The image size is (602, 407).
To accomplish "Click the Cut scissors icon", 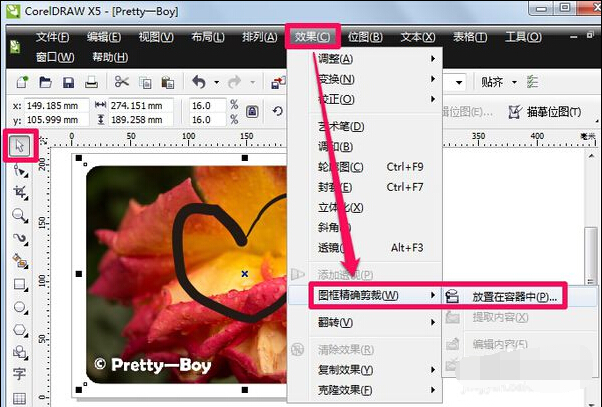I will pos(122,82).
